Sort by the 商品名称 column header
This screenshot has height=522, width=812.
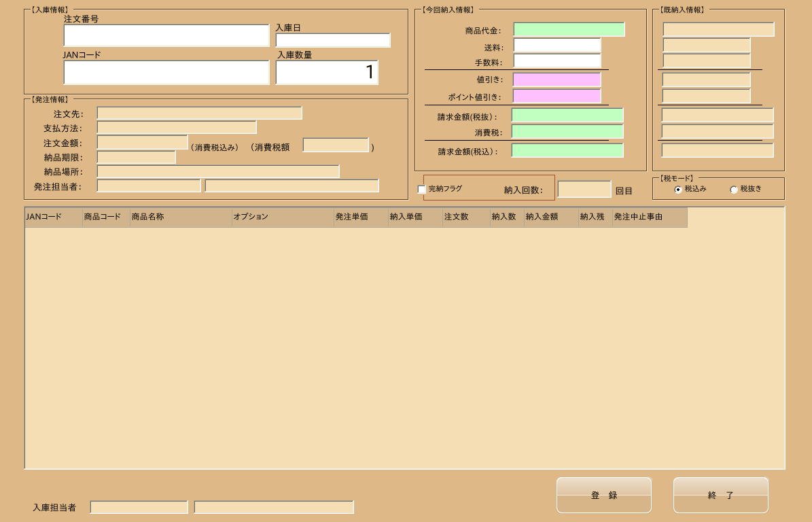[x=181, y=217]
